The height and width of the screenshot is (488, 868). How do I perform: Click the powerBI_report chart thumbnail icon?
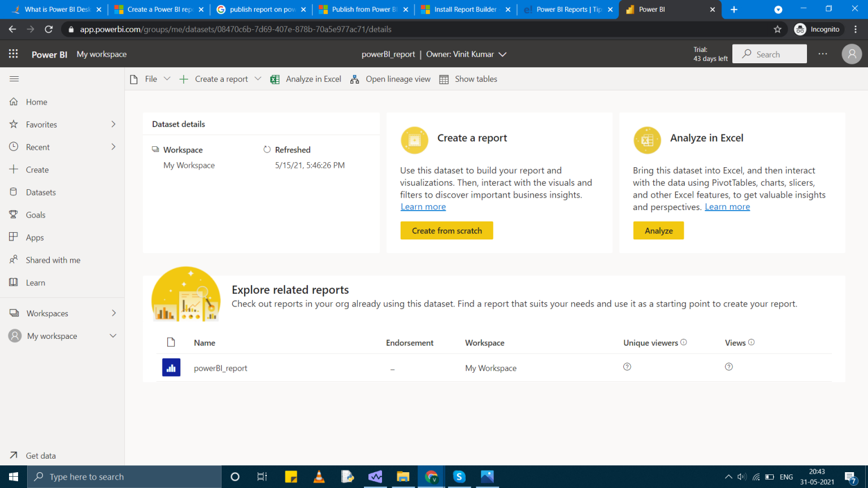171,367
